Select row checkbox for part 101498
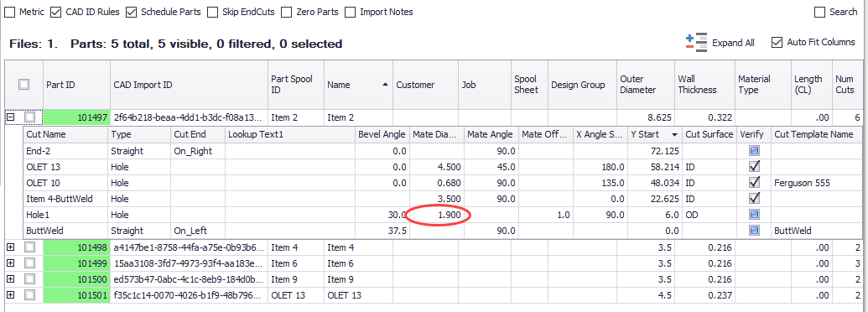The image size is (868, 312). click(x=29, y=247)
